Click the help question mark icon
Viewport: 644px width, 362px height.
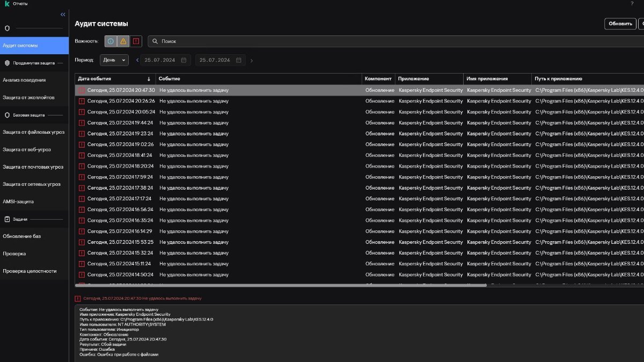[x=632, y=4]
